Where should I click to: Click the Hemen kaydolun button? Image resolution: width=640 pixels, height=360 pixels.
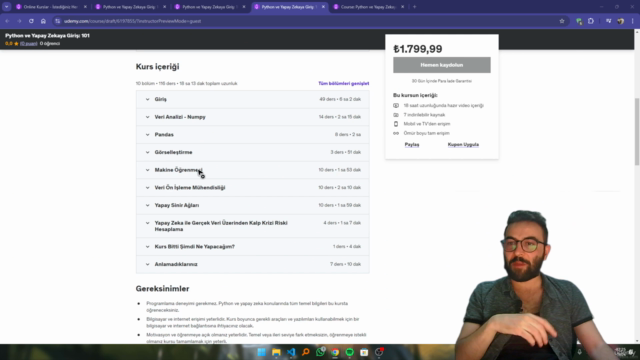click(442, 65)
